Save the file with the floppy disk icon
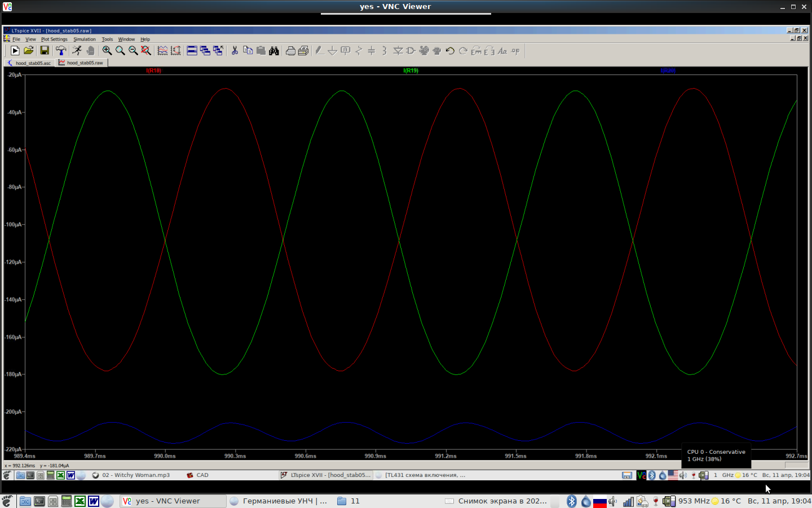 [44, 51]
